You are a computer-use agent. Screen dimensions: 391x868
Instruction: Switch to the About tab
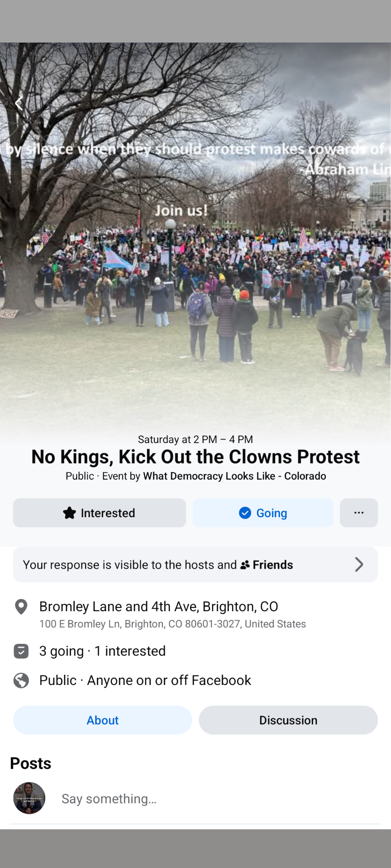coord(103,720)
